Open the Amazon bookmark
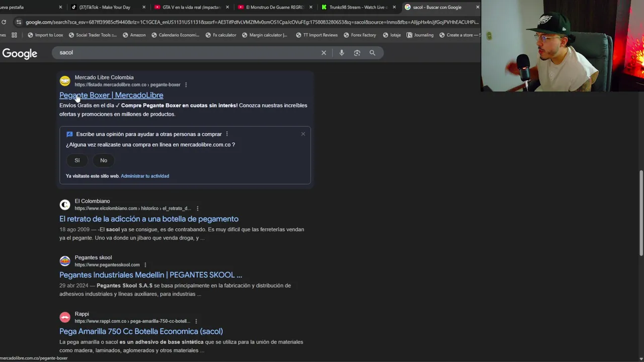 [x=134, y=35]
